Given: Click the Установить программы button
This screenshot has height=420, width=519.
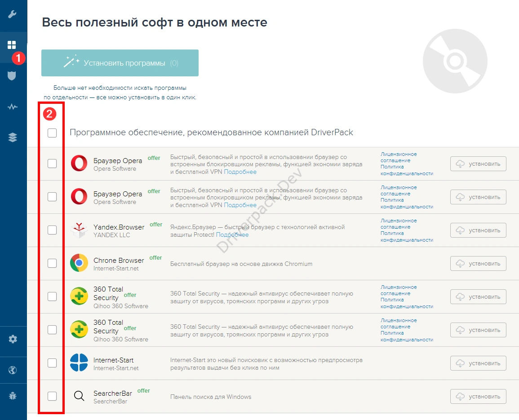Looking at the screenshot, I should tap(120, 63).
